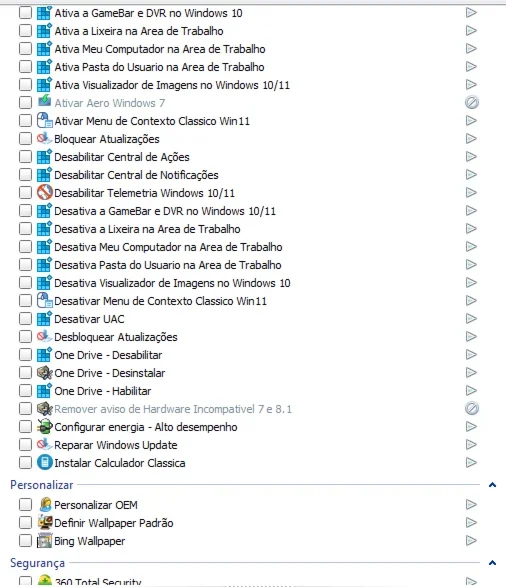This screenshot has height=587, width=506.
Task: Click the Bloquear Atualizações icon
Action: click(44, 139)
